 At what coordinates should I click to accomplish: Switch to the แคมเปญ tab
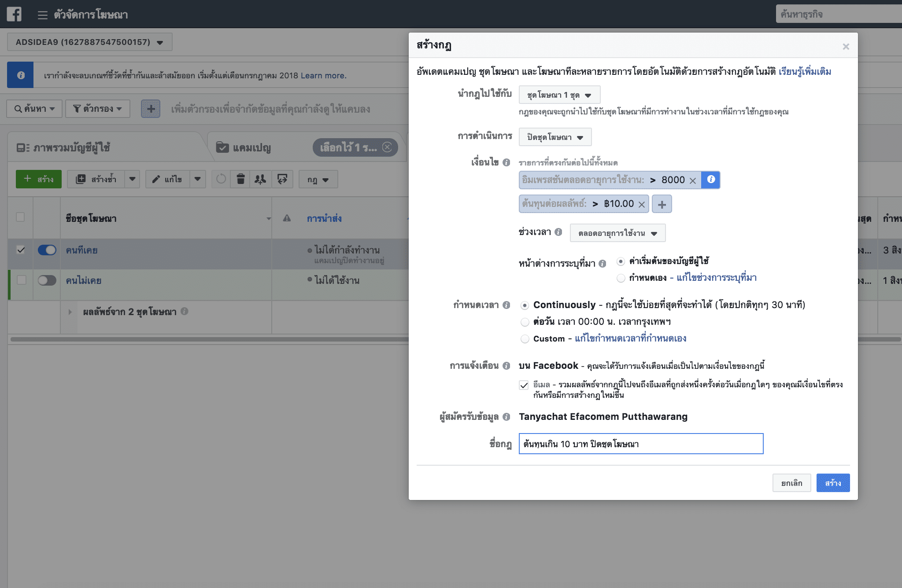pos(252,147)
